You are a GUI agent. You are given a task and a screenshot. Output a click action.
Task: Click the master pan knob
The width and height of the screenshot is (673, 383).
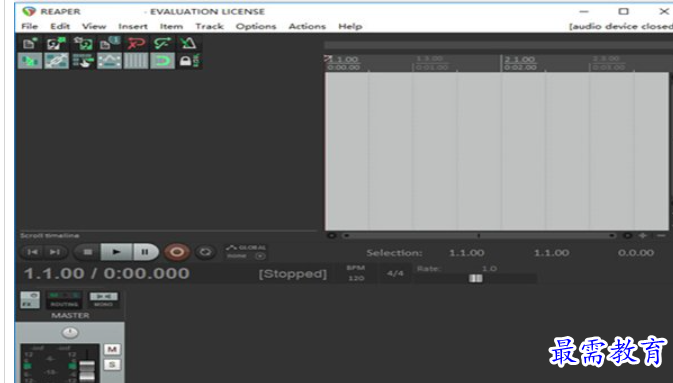[70, 332]
